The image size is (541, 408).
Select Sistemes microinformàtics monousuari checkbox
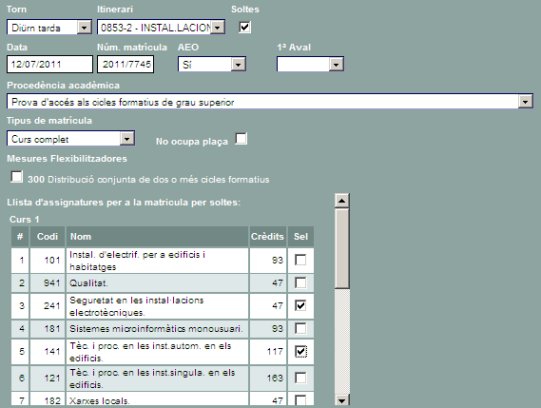(301, 328)
